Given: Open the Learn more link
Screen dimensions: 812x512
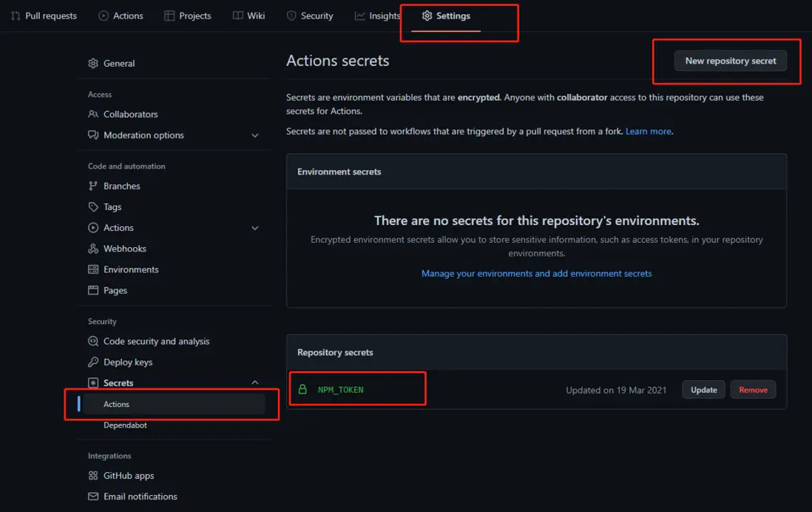Looking at the screenshot, I should [x=649, y=132].
